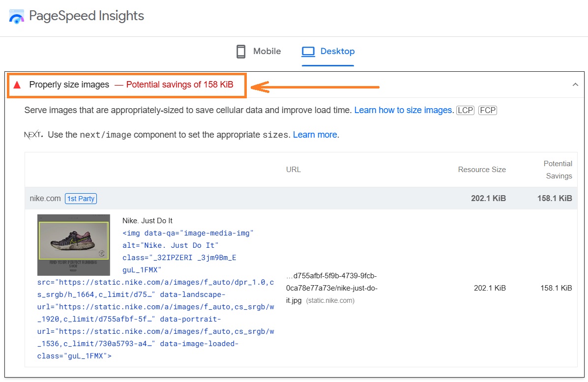Open the Learn more link
This screenshot has width=588, height=382.
click(x=314, y=134)
